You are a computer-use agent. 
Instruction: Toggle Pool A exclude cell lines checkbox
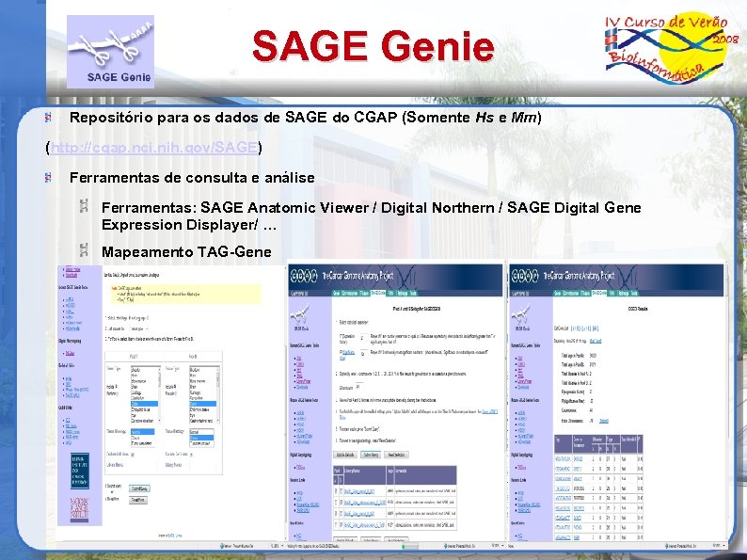pyautogui.click(x=133, y=455)
